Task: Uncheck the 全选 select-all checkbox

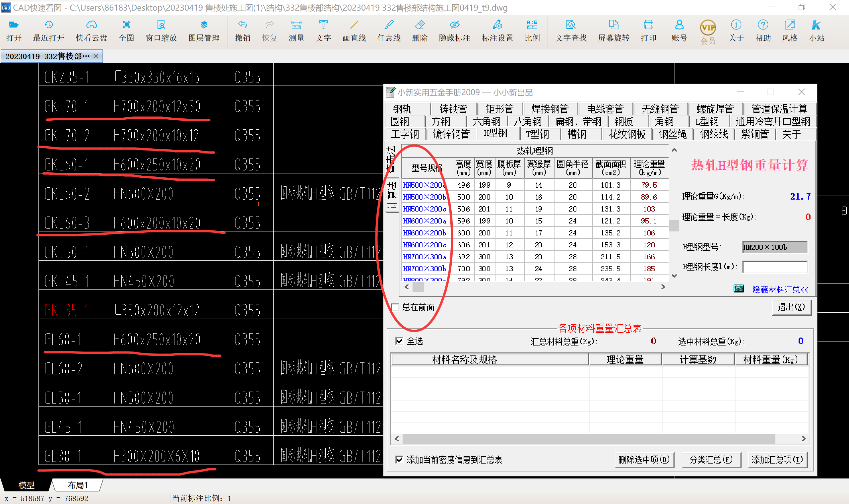Action: coord(399,341)
